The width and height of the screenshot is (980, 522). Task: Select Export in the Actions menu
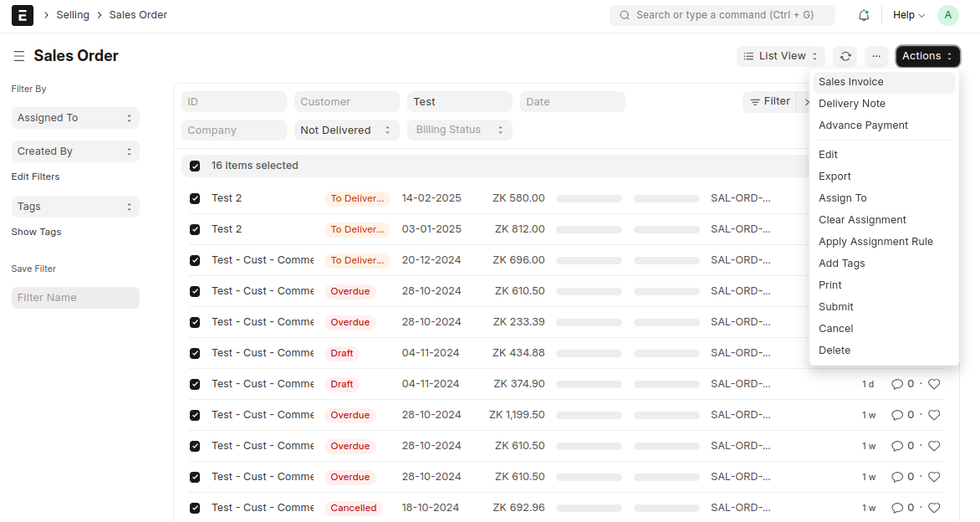(884, 177)
